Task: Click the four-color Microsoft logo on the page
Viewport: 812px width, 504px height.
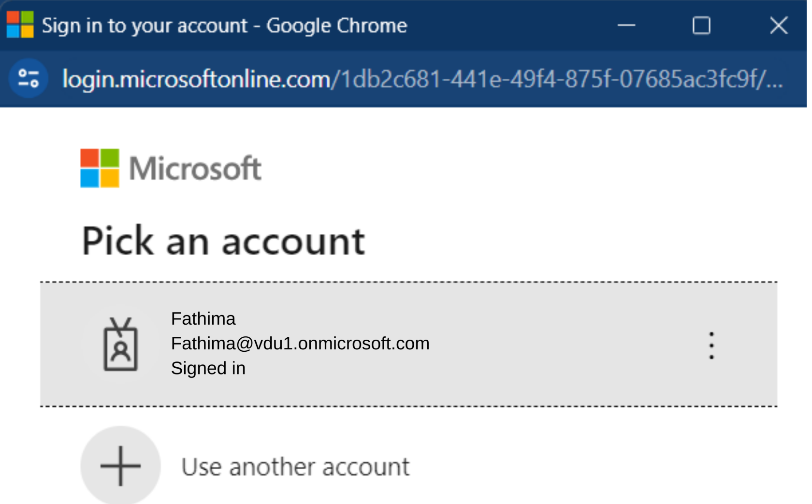Action: coord(100,168)
